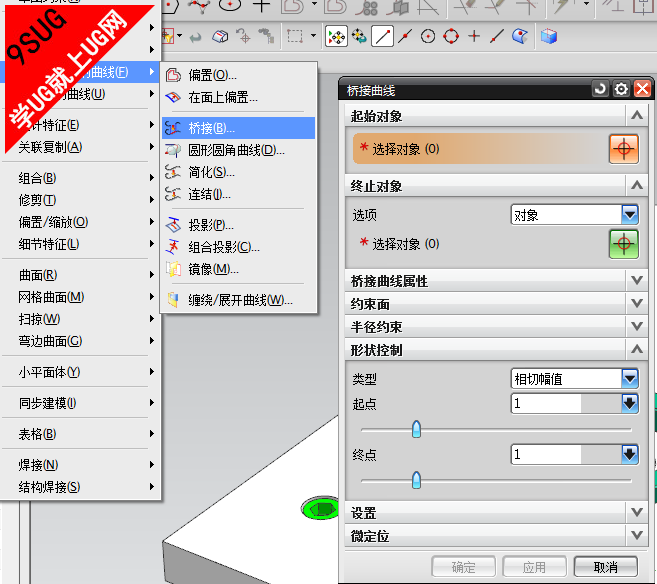Open the 起点 value arrow menu

pos(629,403)
